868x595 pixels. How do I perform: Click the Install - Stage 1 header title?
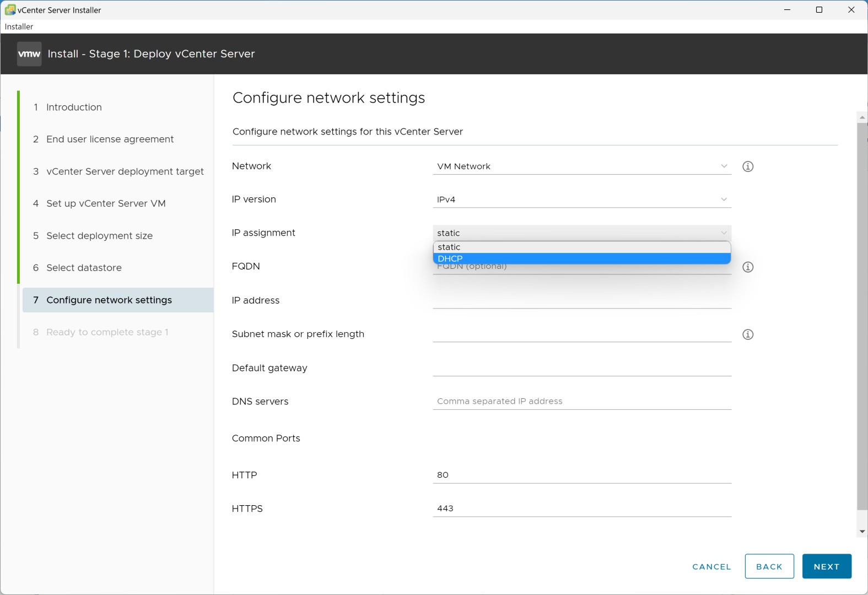pyautogui.click(x=152, y=54)
